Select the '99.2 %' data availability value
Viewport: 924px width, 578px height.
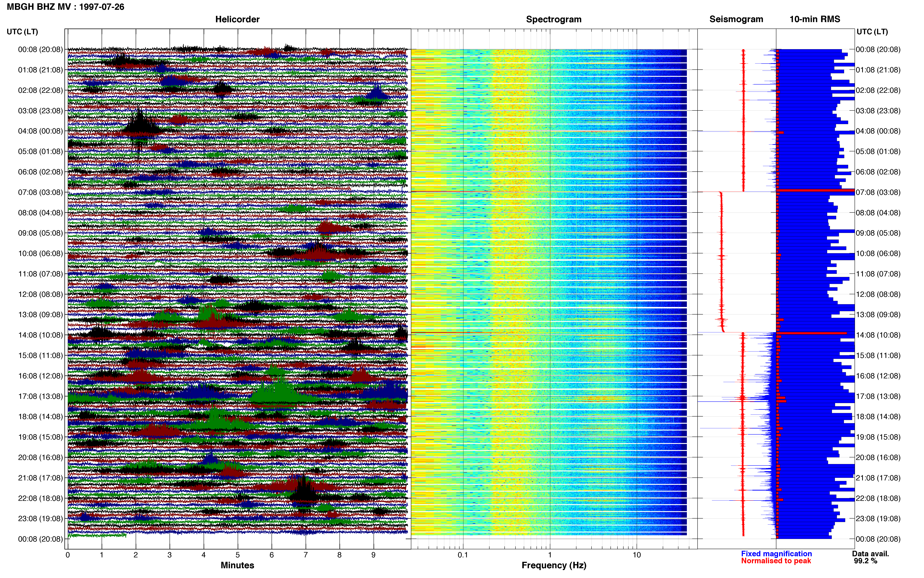[865, 561]
